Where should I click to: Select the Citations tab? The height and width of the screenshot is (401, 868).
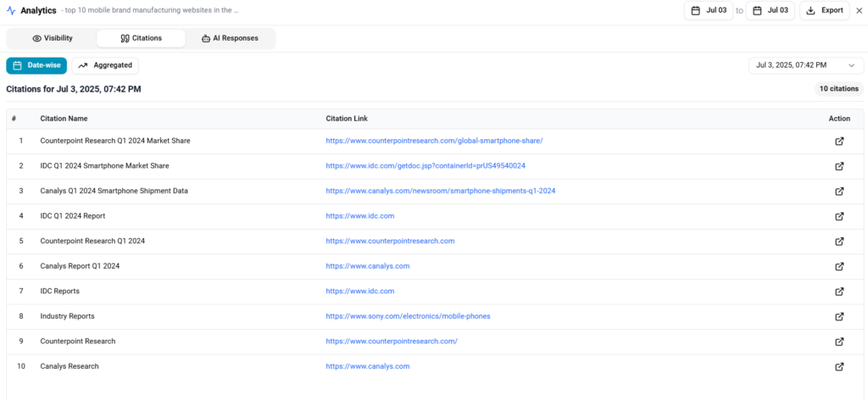[142, 39]
